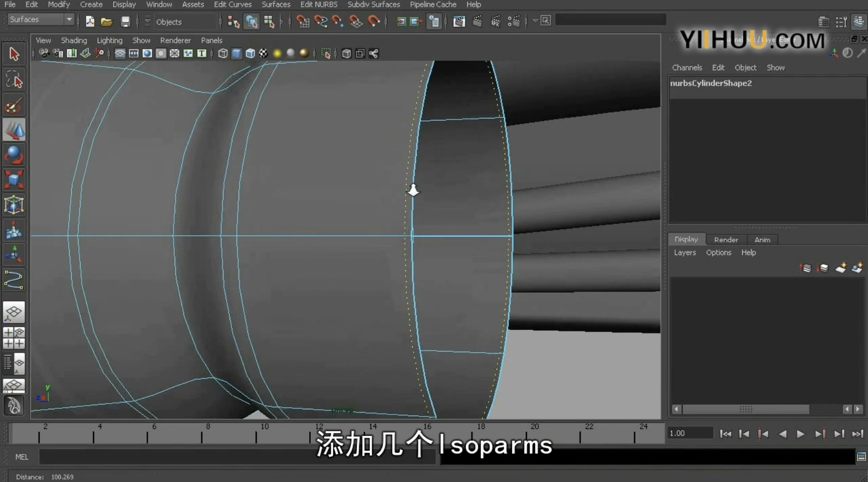Activate the Move tool
This screenshot has width=868, height=482.
tap(14, 130)
